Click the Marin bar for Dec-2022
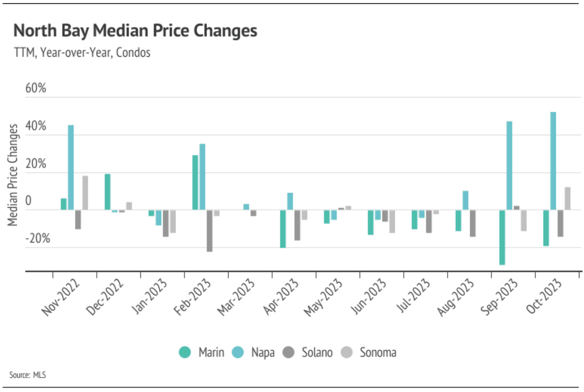584x392 pixels. [x=108, y=192]
